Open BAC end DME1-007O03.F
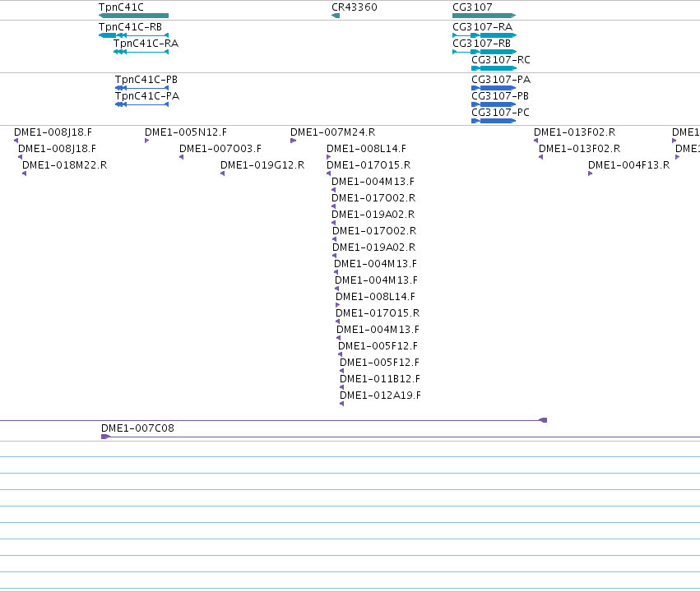Viewport: 700px width, 592px height. coord(220,149)
